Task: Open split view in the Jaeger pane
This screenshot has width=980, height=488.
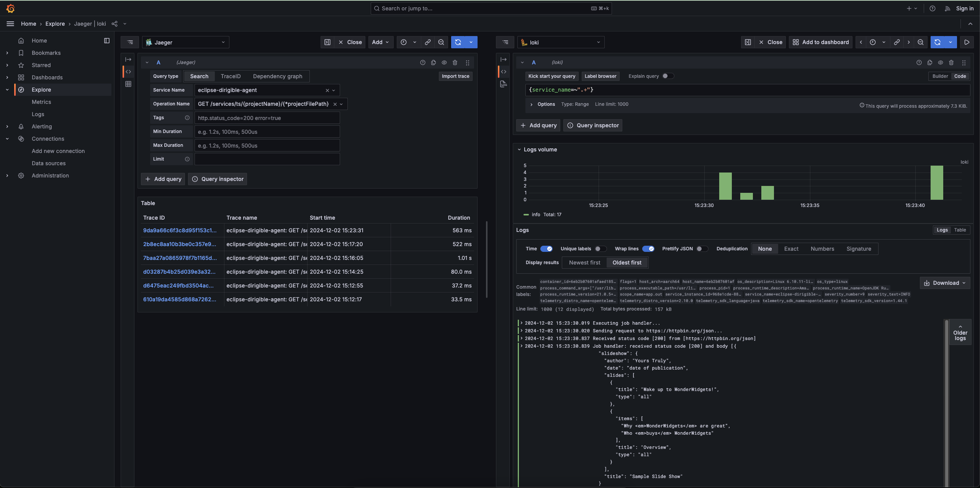Action: point(327,42)
